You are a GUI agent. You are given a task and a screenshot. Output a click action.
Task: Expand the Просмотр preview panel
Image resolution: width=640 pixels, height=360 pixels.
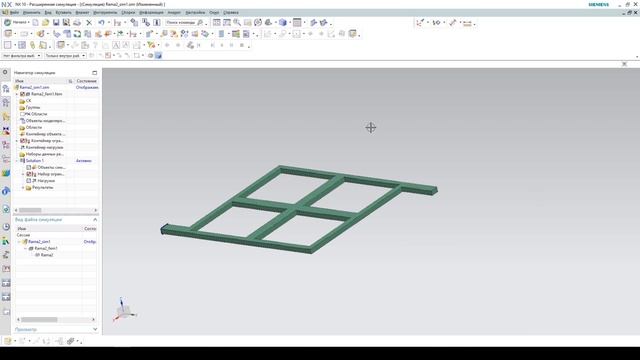pos(95,329)
